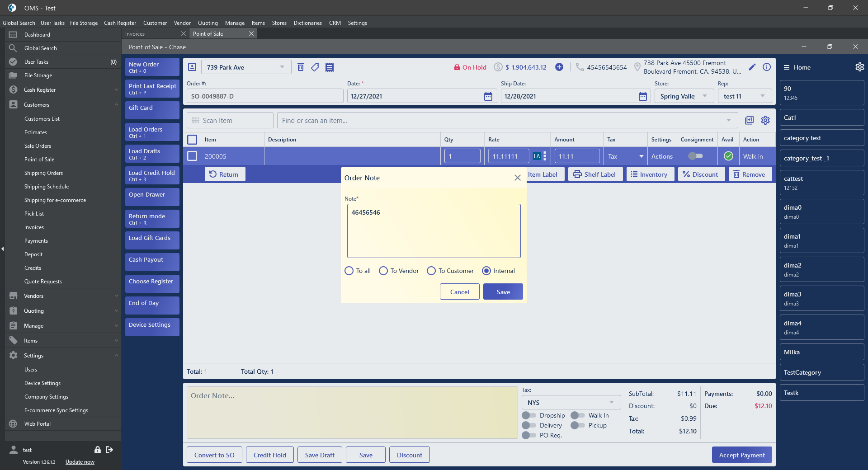
Task: Click the pencil edit address icon
Action: [752, 67]
